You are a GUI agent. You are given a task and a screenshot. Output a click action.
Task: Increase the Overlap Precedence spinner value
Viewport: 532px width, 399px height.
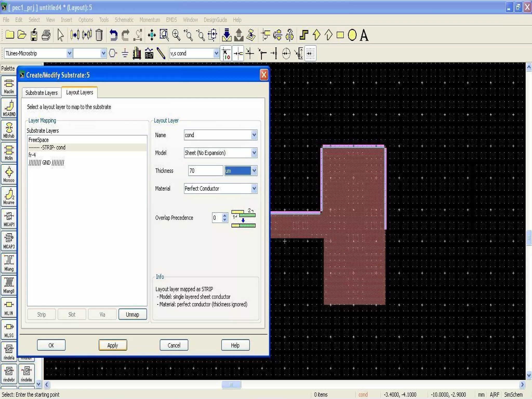(225, 215)
